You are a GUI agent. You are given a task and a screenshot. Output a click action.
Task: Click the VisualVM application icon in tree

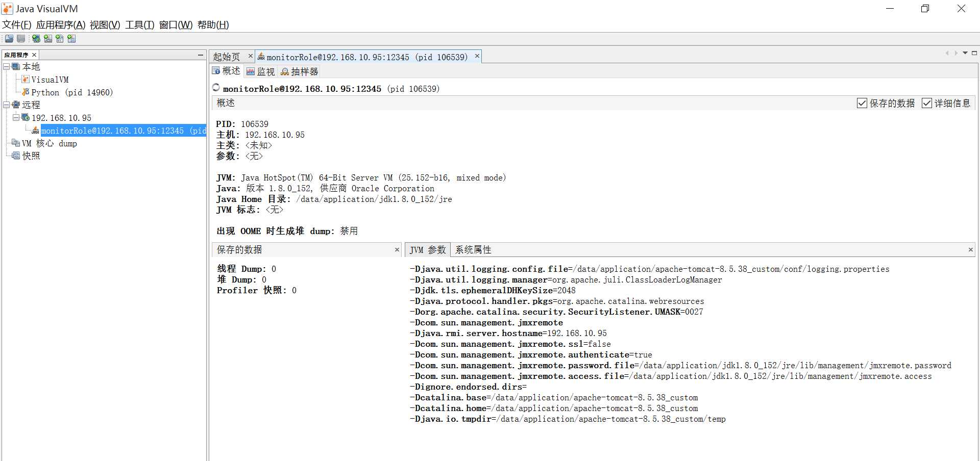26,79
